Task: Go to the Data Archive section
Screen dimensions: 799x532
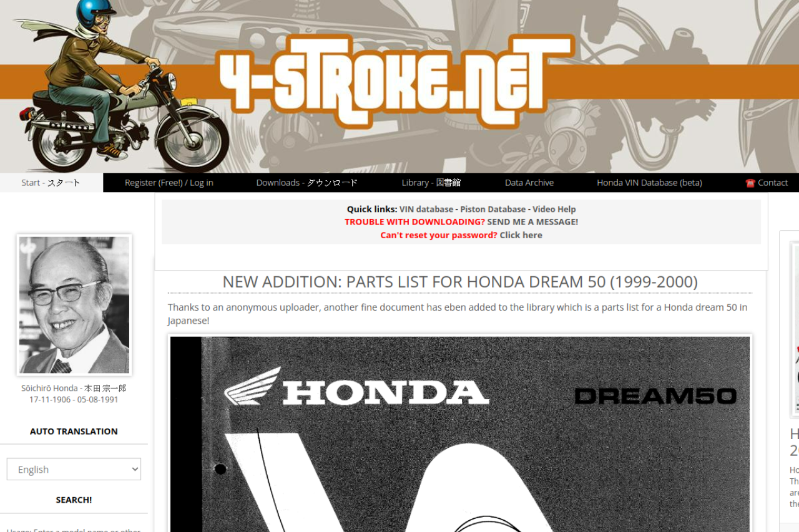Action: 529,183
